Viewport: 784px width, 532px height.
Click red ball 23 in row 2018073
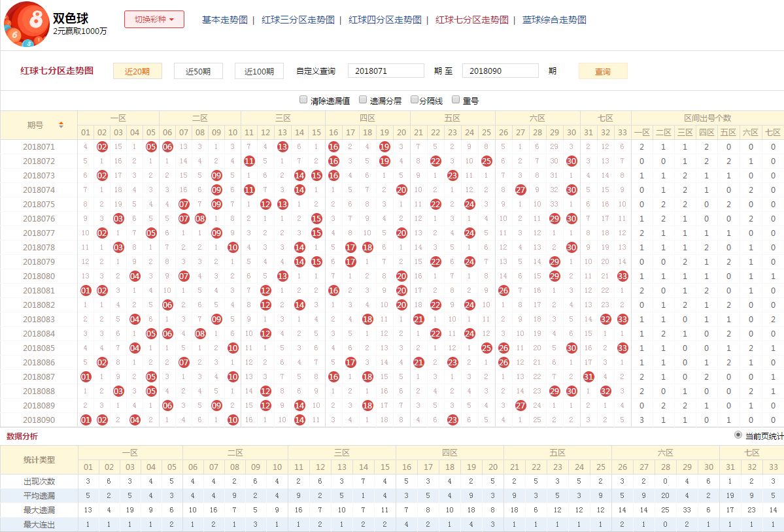452,176
